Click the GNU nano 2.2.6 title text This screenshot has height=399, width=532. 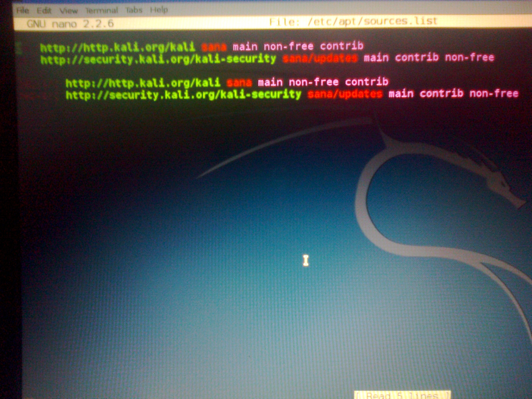point(70,24)
